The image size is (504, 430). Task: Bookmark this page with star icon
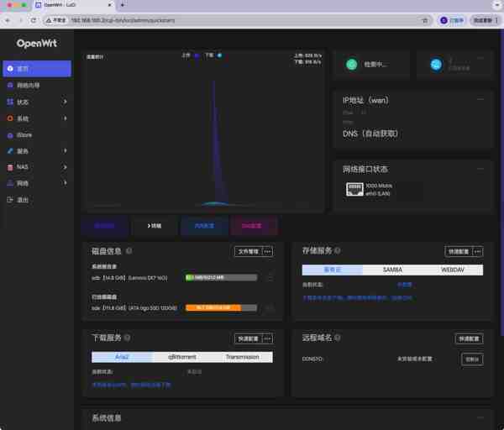(x=425, y=20)
